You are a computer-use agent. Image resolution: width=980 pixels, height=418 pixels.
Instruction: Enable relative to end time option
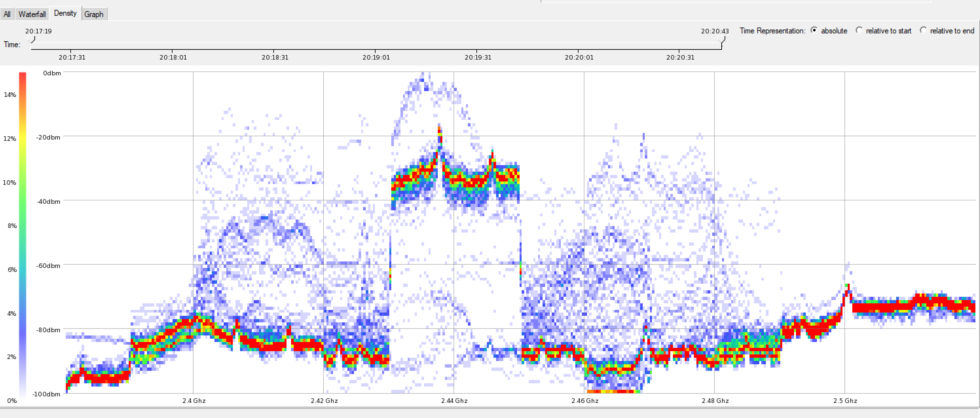[x=923, y=30]
